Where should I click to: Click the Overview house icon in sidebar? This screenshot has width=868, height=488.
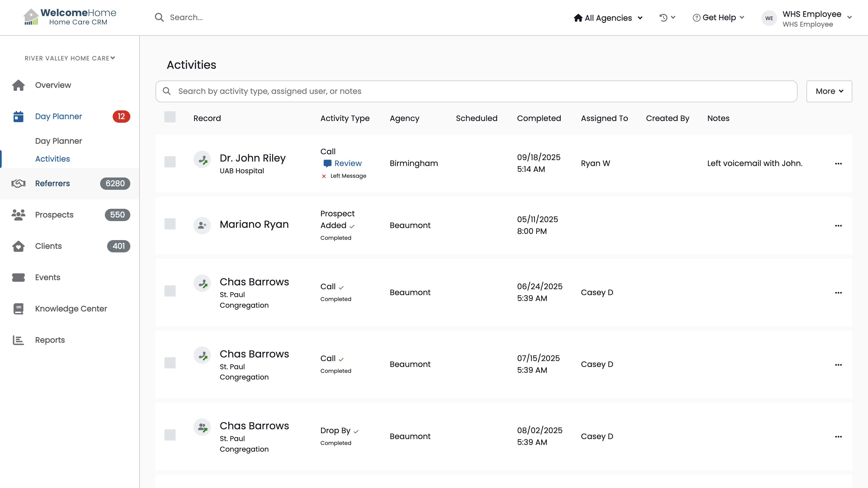click(x=18, y=85)
